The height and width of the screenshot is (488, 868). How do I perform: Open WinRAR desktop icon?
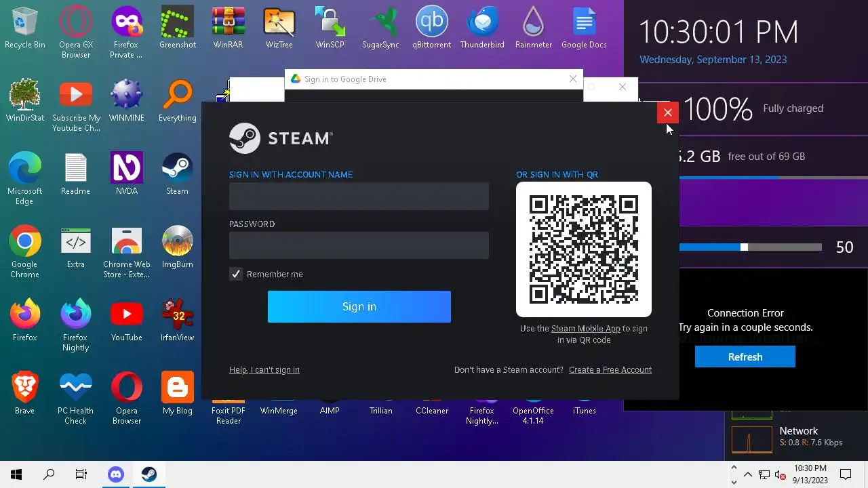229,28
